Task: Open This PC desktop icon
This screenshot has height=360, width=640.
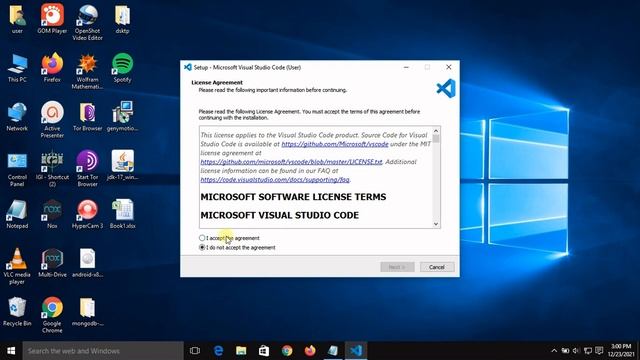Action: pos(17,67)
